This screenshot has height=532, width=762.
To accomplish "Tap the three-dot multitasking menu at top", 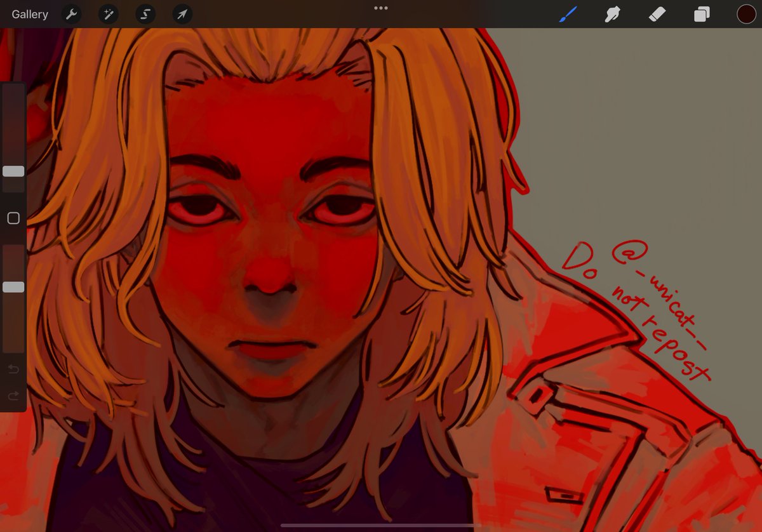I will 381,8.
